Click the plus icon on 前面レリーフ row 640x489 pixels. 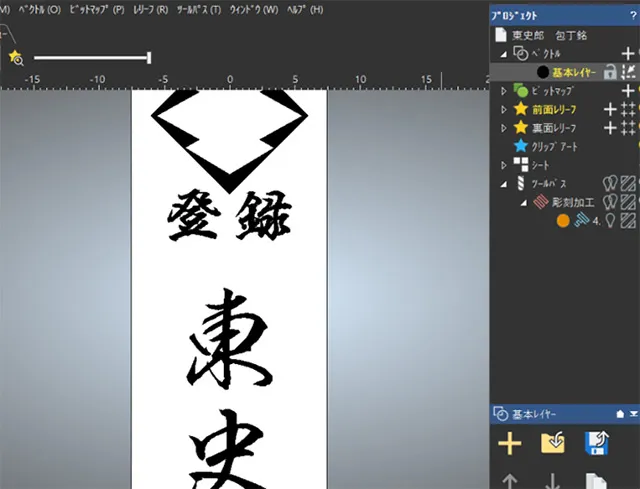pyautogui.click(x=610, y=109)
